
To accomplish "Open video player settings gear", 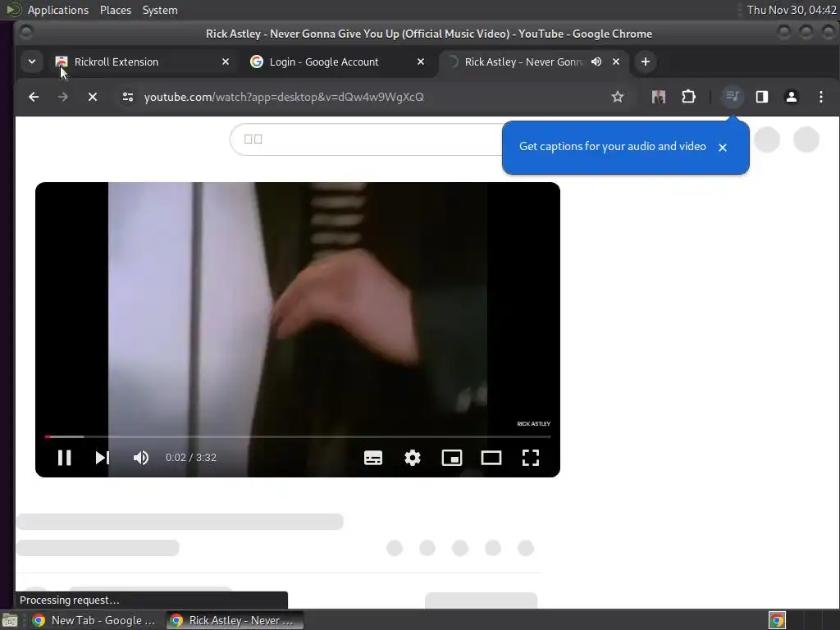I will (412, 458).
